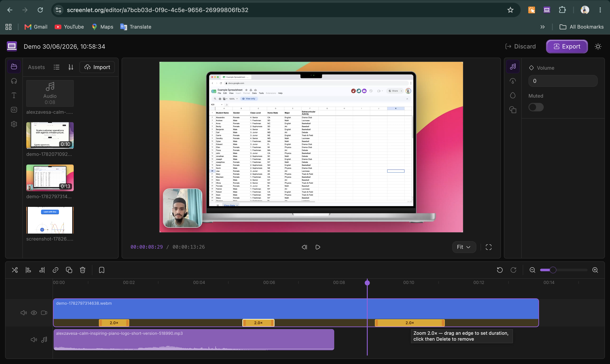The height and width of the screenshot is (364, 610).
Task: Bookmark this page star icon
Action: click(x=510, y=10)
